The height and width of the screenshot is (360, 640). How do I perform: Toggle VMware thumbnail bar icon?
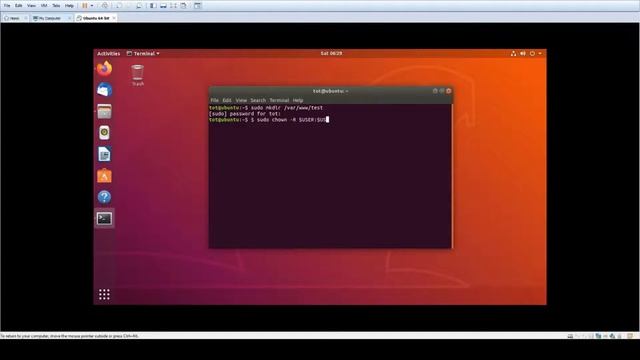coord(163,6)
